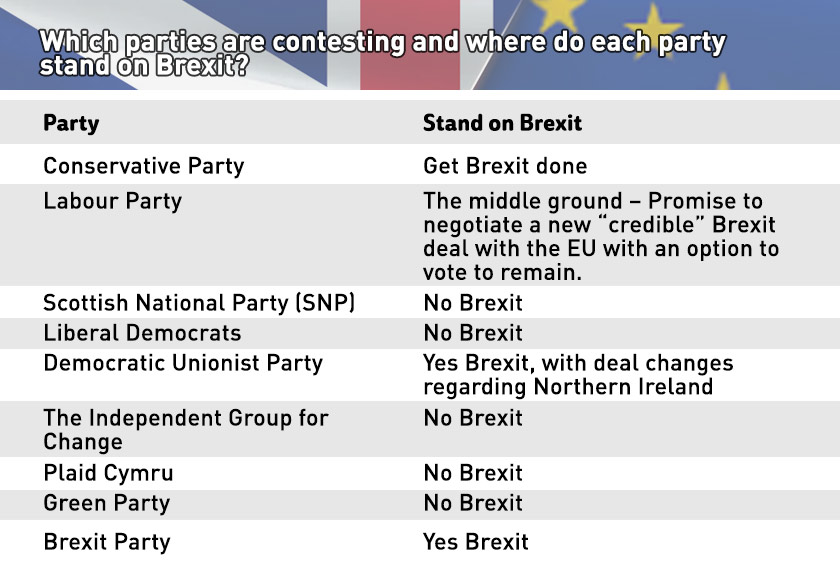The image size is (840, 570).
Task: Click No Brexit beside Plaid Cymru
Action: pyautogui.click(x=473, y=473)
